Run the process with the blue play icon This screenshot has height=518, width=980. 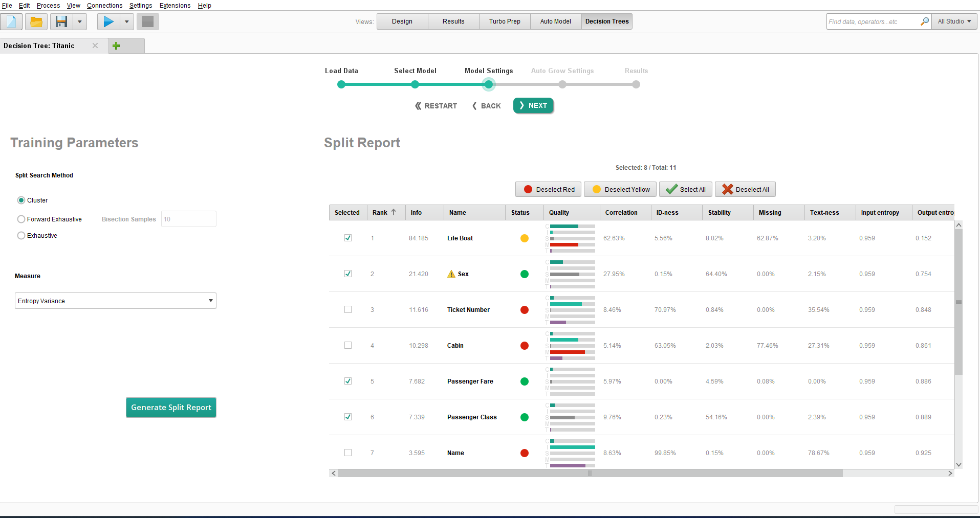108,21
